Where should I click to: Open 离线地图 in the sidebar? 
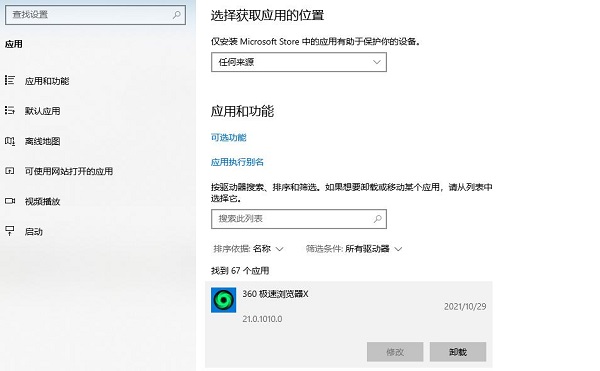coord(42,141)
